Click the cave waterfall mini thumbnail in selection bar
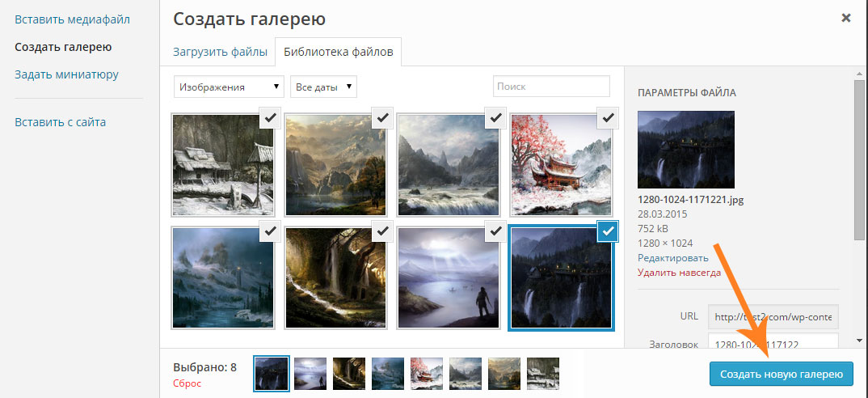868x398 pixels. coord(349,374)
